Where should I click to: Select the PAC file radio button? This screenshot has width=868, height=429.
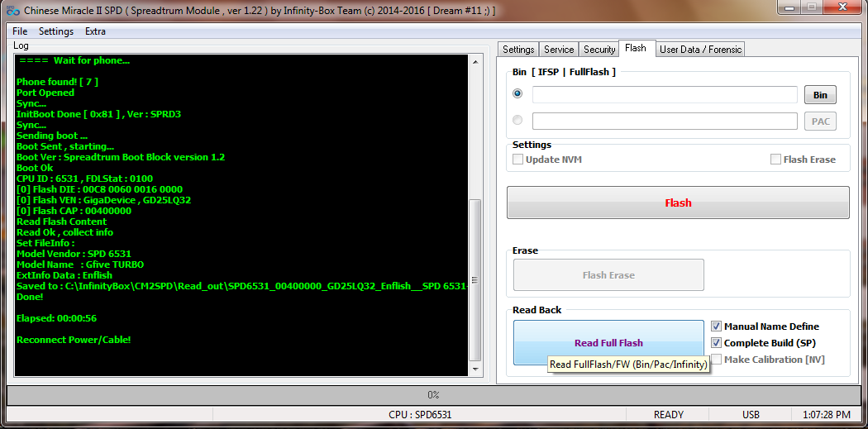click(517, 120)
